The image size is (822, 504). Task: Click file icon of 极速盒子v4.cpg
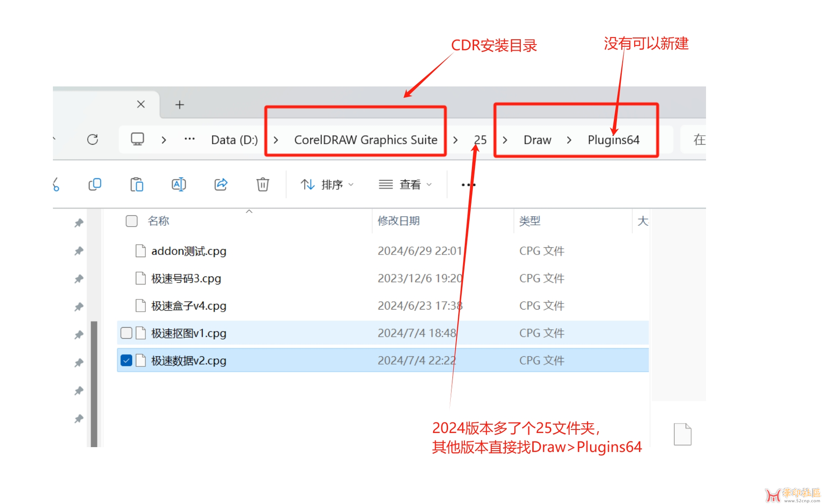(x=141, y=306)
